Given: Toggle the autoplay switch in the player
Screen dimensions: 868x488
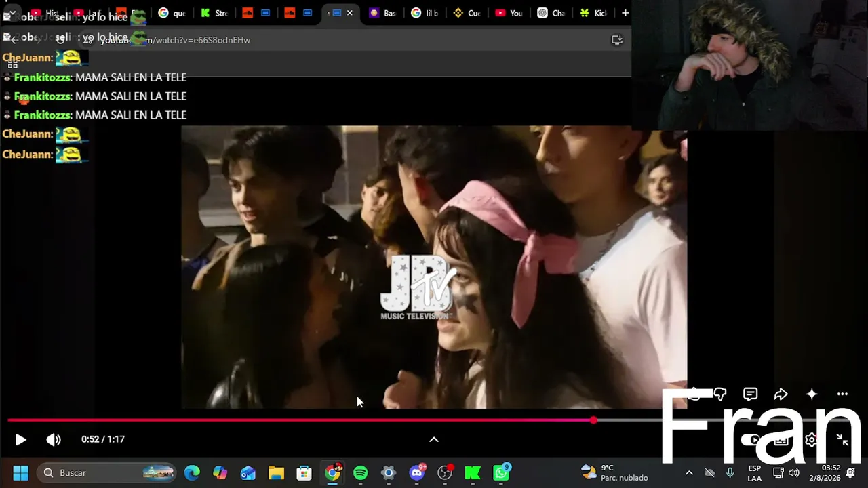Looking at the screenshot, I should 751,439.
